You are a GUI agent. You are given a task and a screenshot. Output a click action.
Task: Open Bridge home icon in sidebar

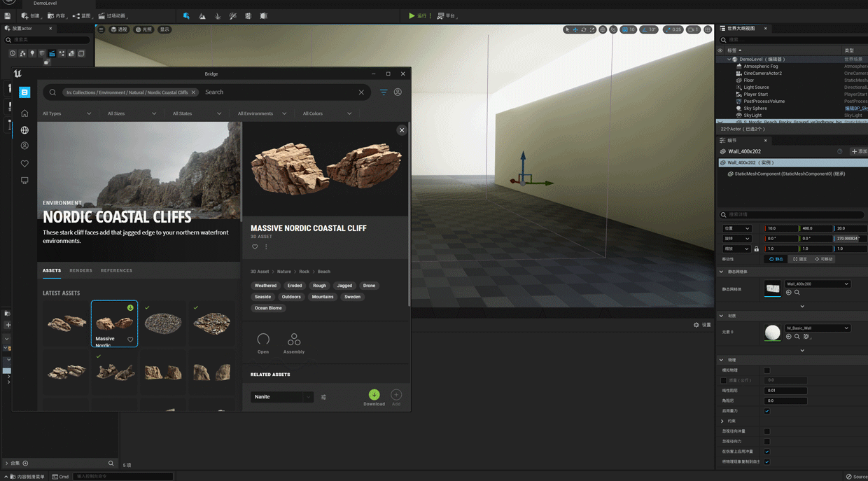24,113
